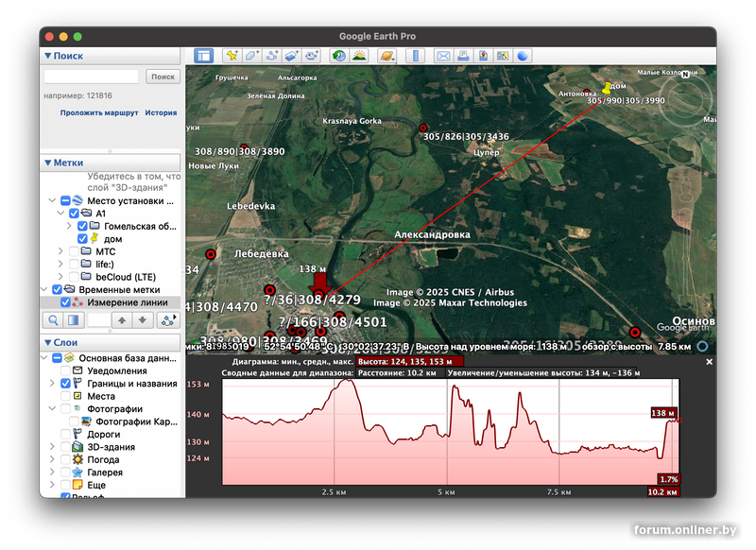Click the Проложить маршрут link
The image size is (756, 550).
pyautogui.click(x=99, y=112)
